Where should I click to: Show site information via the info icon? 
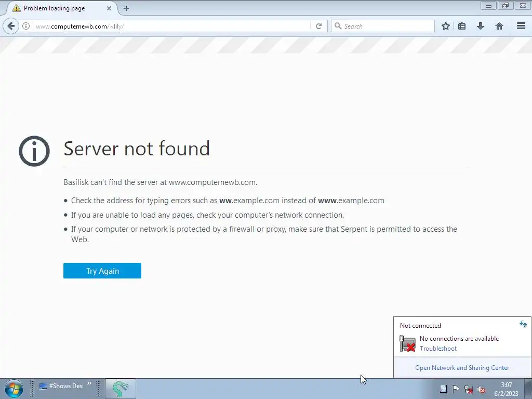pyautogui.click(x=26, y=26)
